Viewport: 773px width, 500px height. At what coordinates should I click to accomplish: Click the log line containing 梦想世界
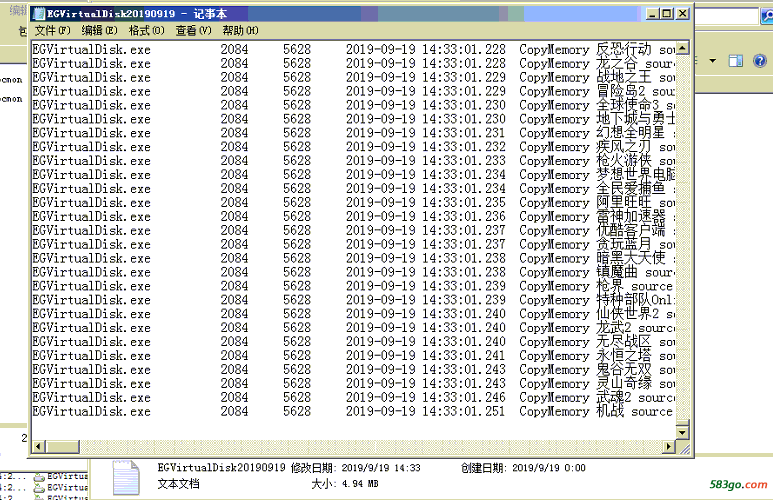tap(353, 175)
